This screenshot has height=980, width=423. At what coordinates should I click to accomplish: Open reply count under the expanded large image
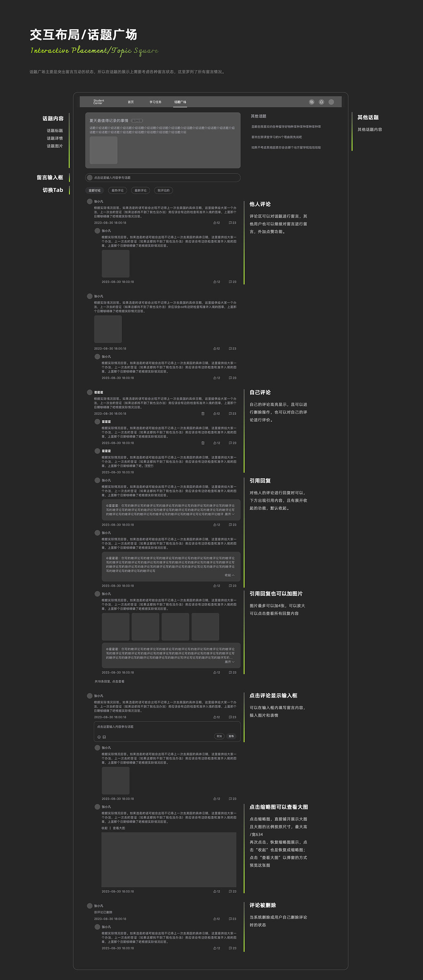coord(232,891)
